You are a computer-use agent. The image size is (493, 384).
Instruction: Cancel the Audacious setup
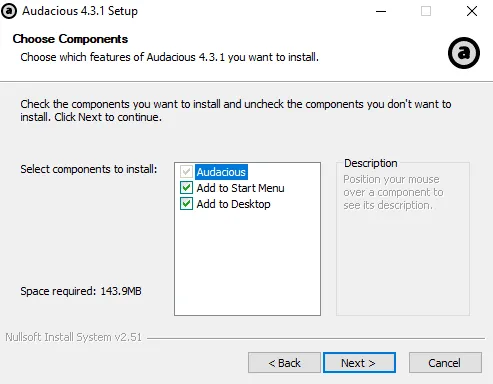point(445,363)
